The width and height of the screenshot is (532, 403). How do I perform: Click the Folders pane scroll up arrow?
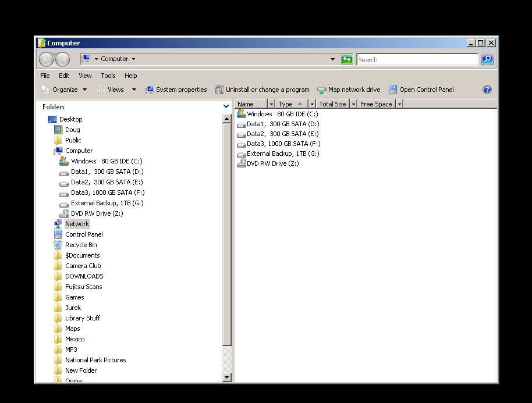227,119
